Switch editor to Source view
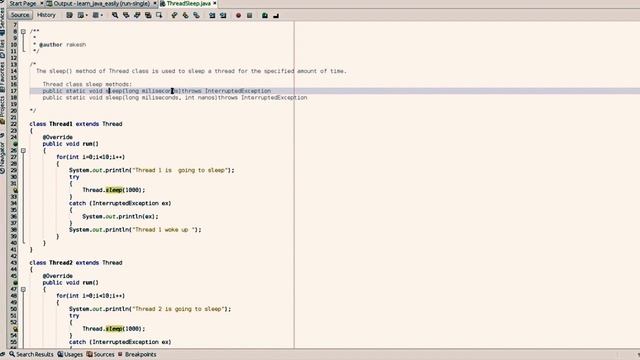The image size is (640, 360). 20,15
